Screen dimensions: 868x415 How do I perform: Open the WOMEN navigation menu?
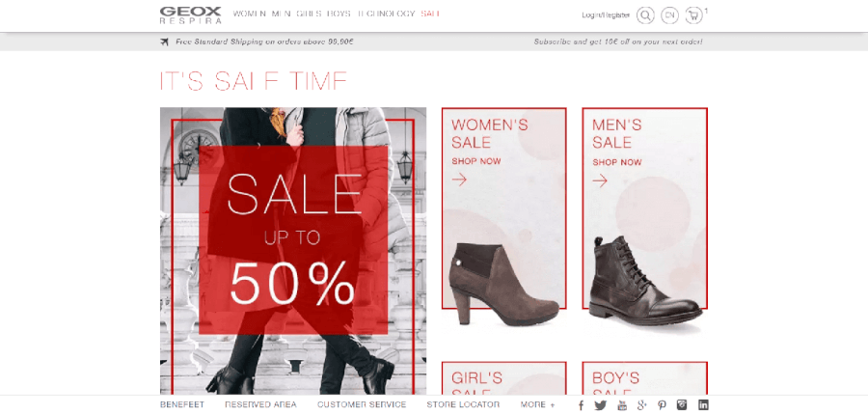pyautogui.click(x=250, y=14)
